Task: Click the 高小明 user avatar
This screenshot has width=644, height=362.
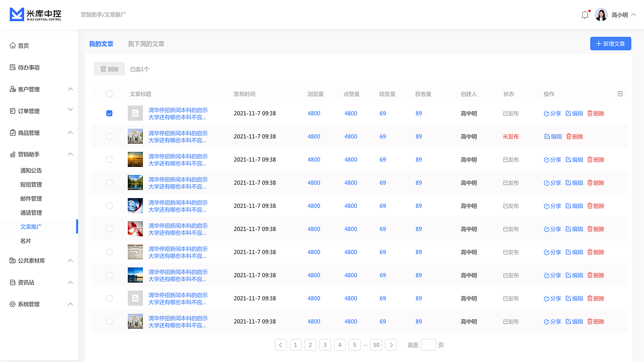Action: pyautogui.click(x=601, y=15)
